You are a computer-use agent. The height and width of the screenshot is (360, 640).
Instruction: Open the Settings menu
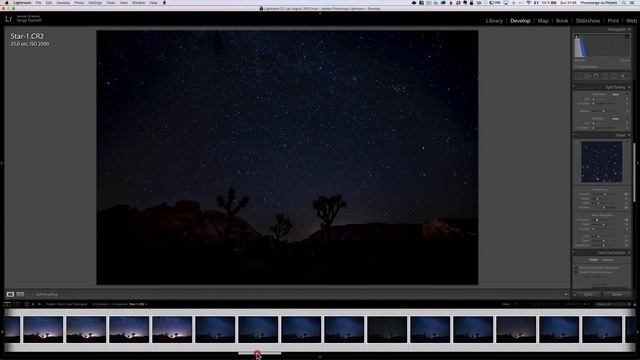[x=95, y=2]
